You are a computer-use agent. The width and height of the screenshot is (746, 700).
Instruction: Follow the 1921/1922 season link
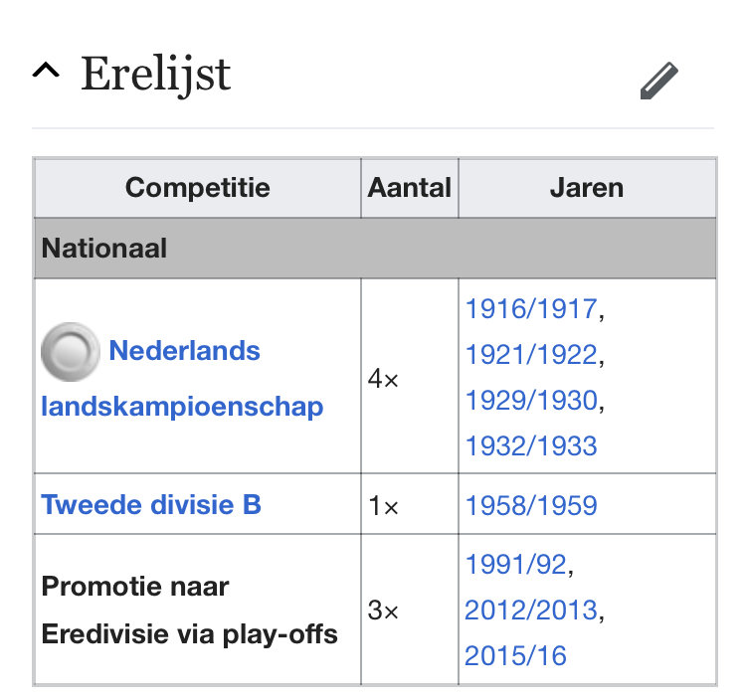(x=531, y=354)
